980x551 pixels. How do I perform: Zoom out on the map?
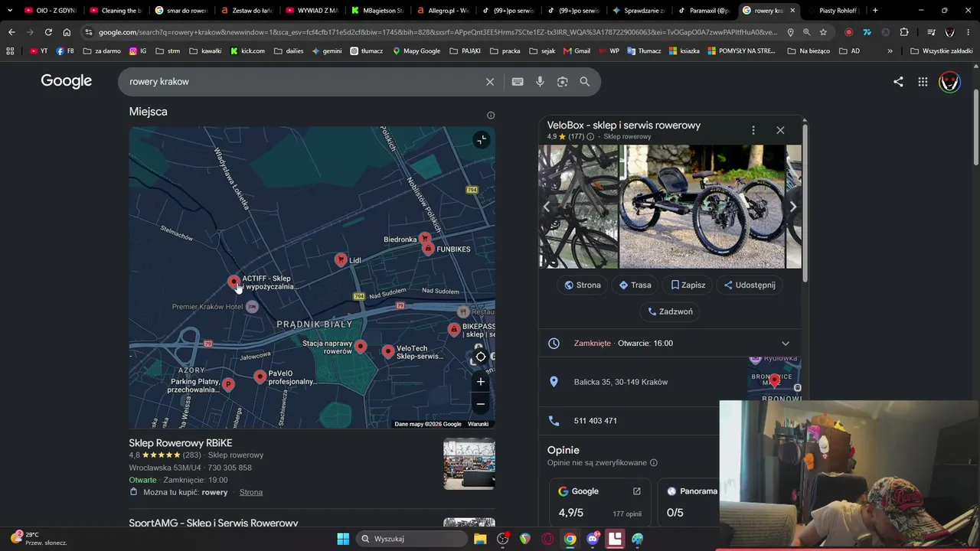pos(481,404)
